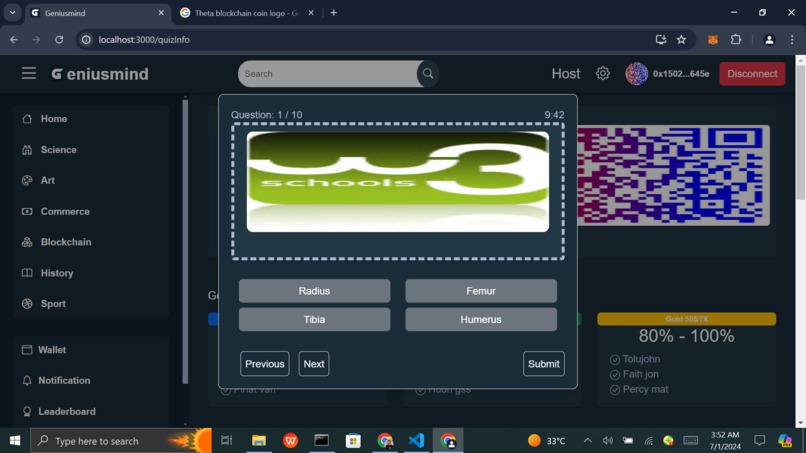The width and height of the screenshot is (806, 453).
Task: Click the Home sidebar icon
Action: (x=27, y=119)
